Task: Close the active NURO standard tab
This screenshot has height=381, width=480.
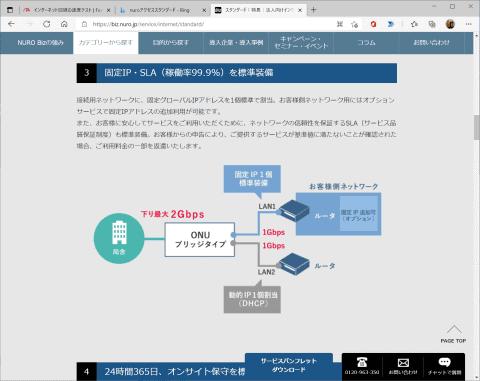Action: (x=300, y=10)
